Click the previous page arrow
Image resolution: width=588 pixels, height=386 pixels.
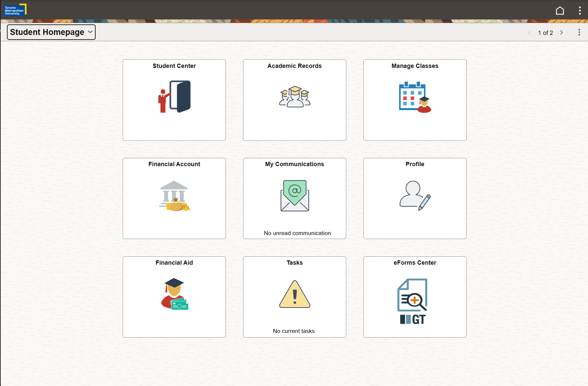[530, 33]
